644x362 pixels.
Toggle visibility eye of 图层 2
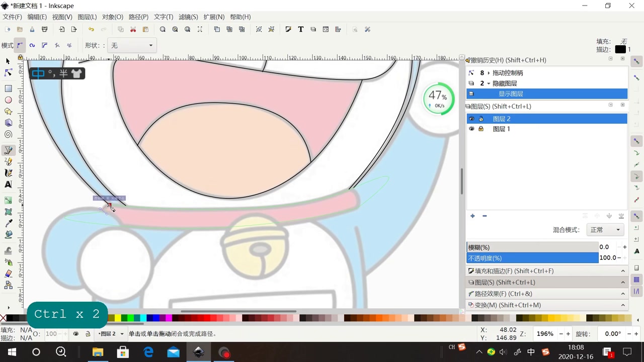(x=471, y=119)
